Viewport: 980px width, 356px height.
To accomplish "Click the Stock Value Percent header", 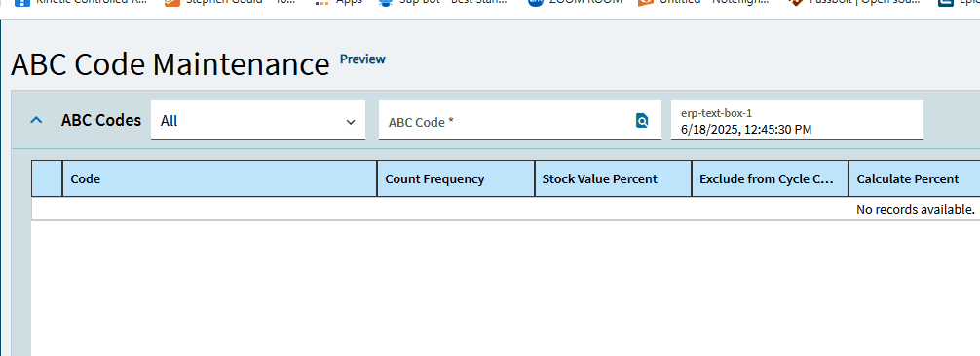I will [x=613, y=178].
